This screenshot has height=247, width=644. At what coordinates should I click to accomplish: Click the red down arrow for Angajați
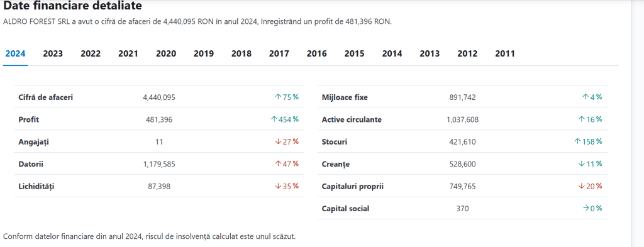(x=278, y=141)
